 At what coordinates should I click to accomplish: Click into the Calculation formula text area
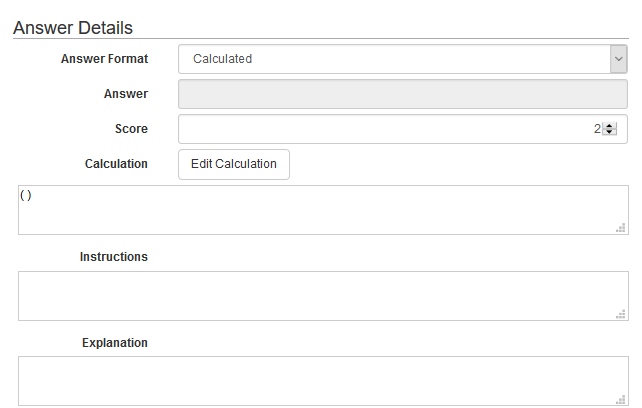click(x=322, y=210)
